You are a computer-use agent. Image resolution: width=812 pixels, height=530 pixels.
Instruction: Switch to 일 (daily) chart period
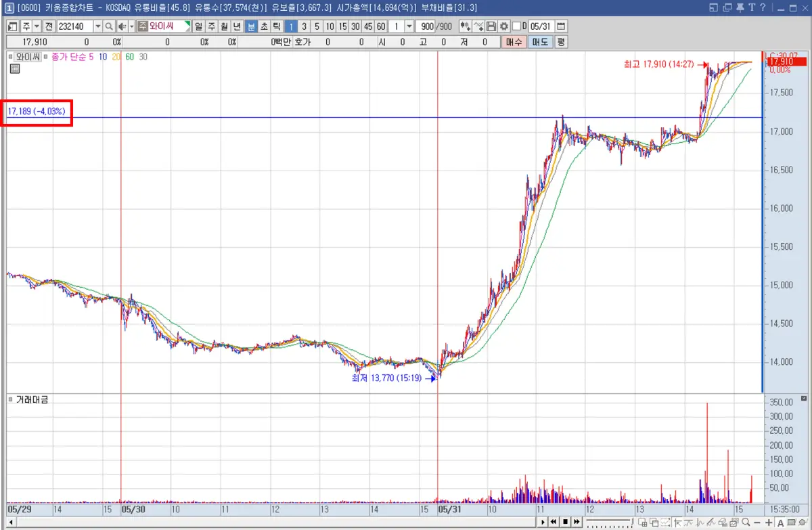[198, 26]
